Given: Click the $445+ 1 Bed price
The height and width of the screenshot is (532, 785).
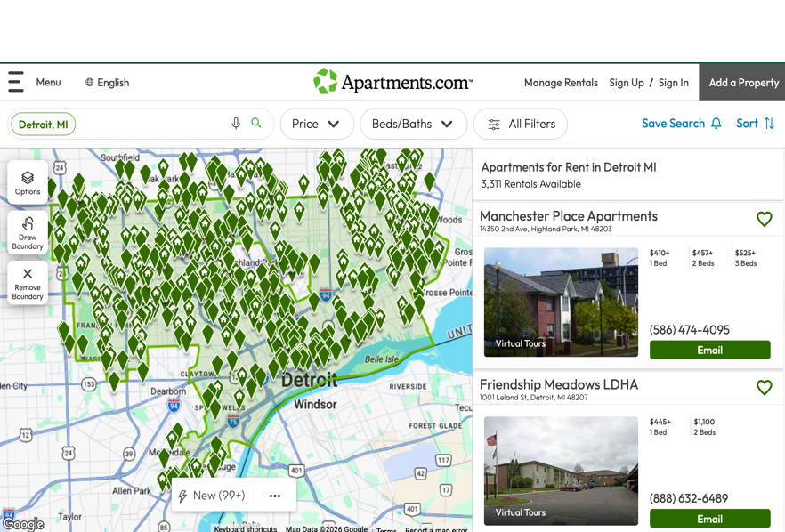Looking at the screenshot, I should click(660, 427).
